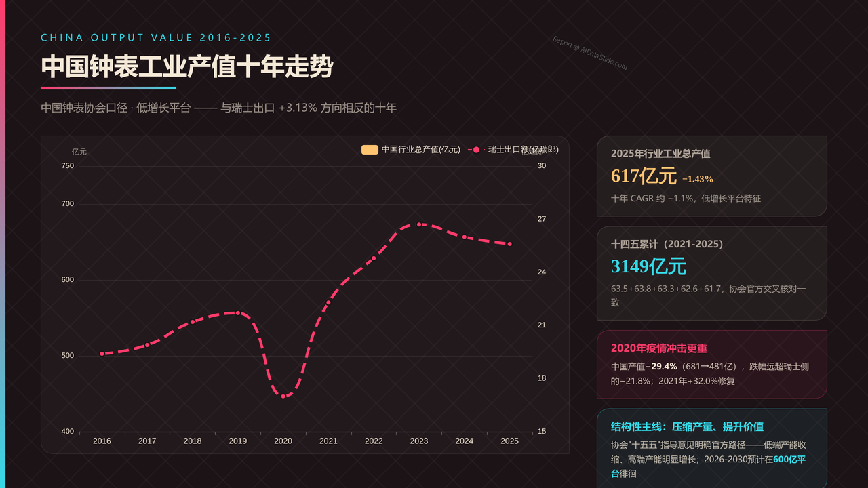868x488 pixels.
Task: Click the 2020年疫情冲击更重 heading
Action: [659, 348]
